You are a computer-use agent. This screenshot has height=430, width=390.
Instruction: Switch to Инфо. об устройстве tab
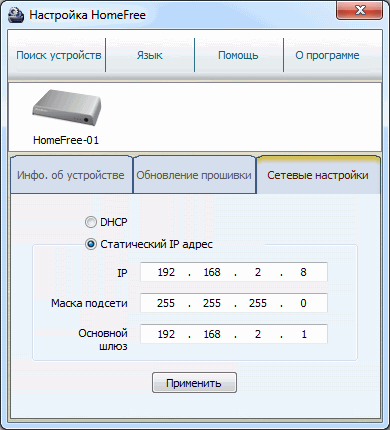pos(71,175)
